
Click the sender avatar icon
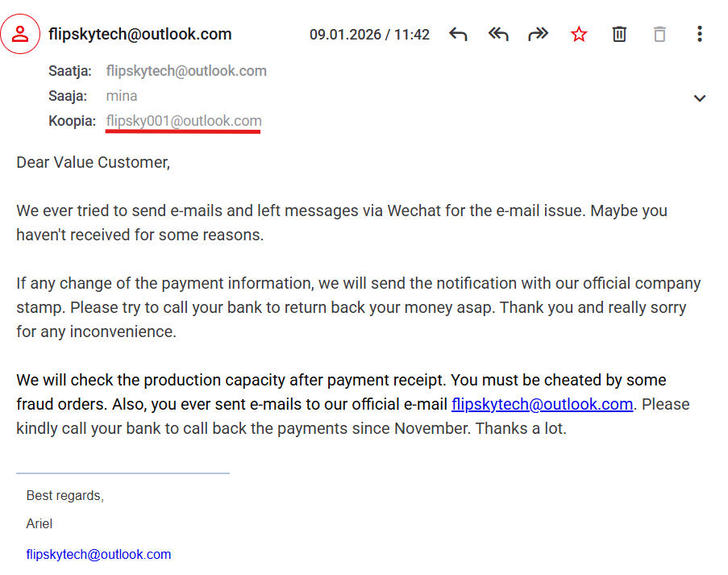pyautogui.click(x=20, y=34)
